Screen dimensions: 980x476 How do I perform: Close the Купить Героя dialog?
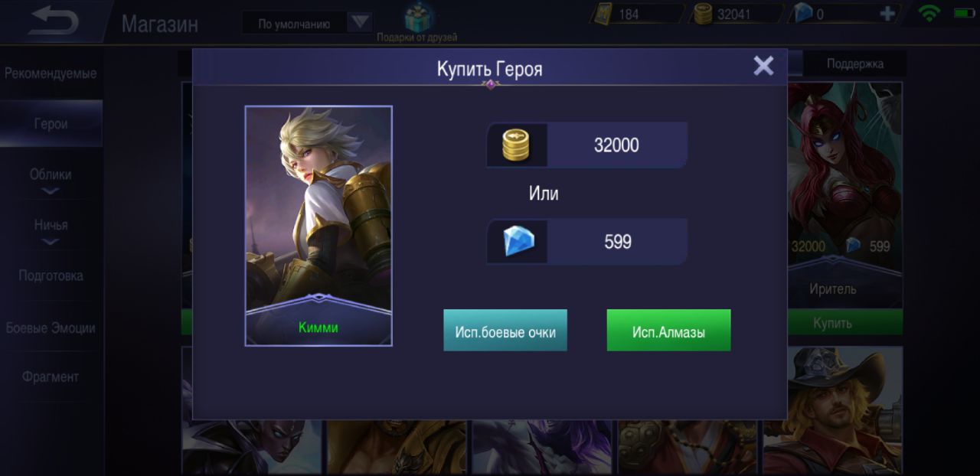point(763,66)
